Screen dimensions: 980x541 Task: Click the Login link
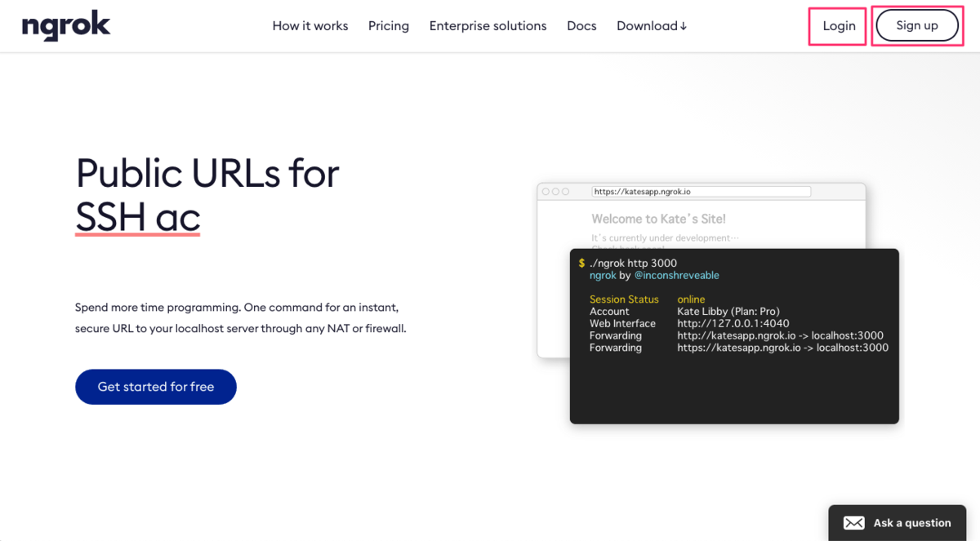tap(839, 26)
